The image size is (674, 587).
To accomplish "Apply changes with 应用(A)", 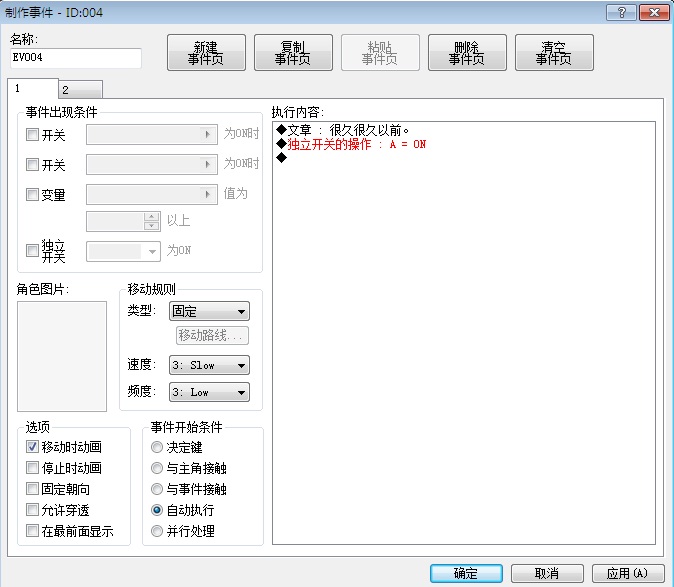I will pyautogui.click(x=628, y=573).
